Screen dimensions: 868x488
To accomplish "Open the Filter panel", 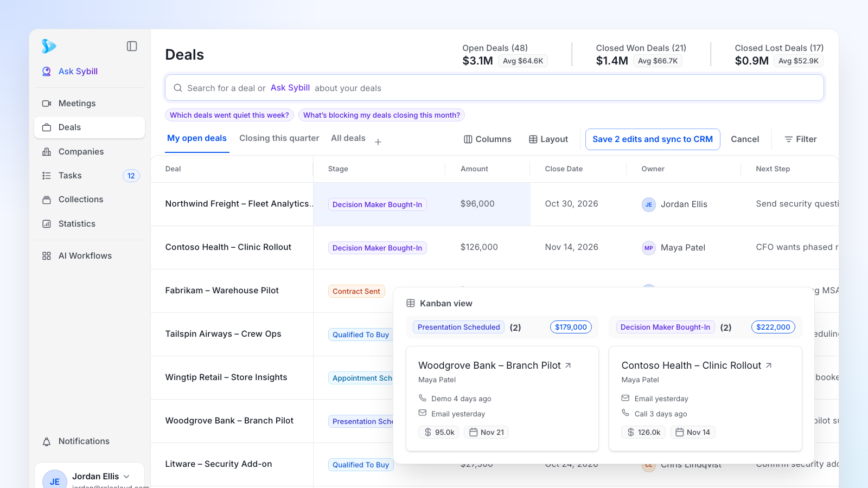I will click(x=800, y=139).
